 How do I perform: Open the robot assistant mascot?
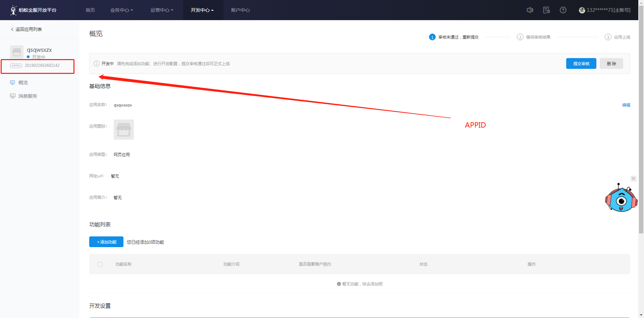click(x=621, y=197)
